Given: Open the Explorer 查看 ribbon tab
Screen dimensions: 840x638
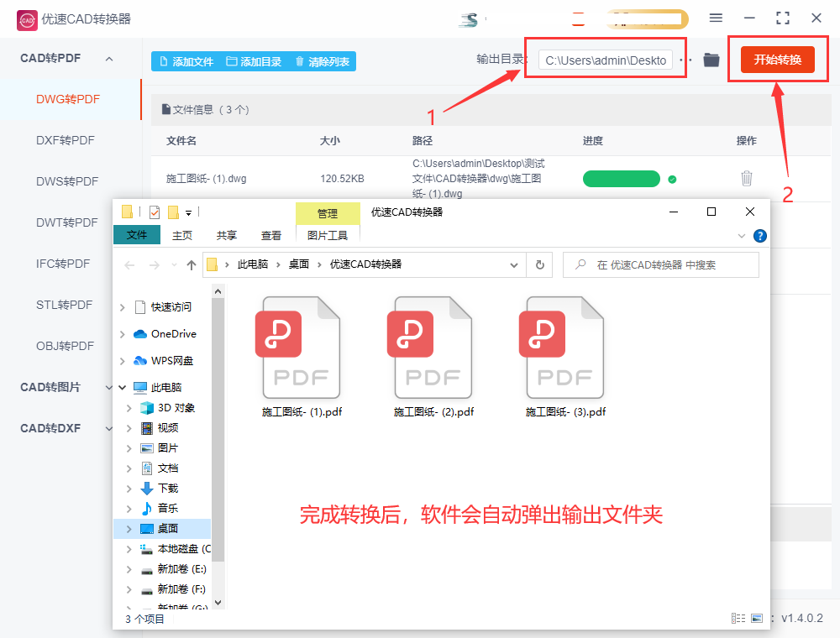Looking at the screenshot, I should click(271, 236).
